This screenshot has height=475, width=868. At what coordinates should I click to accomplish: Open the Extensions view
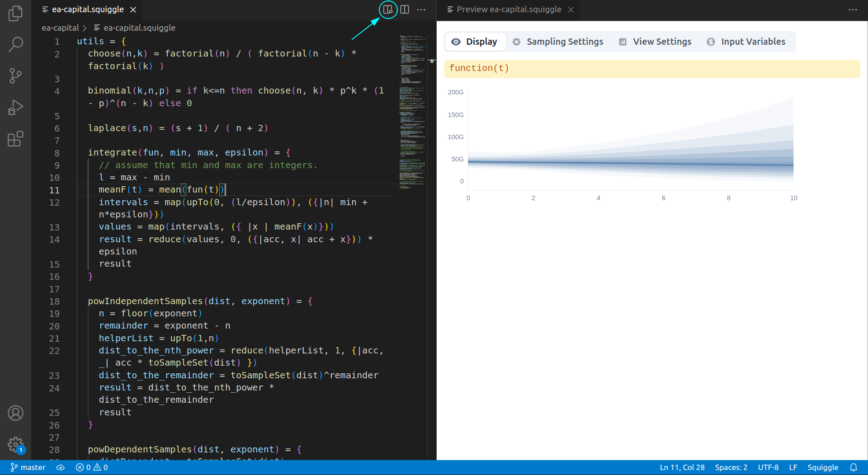[x=15, y=139]
